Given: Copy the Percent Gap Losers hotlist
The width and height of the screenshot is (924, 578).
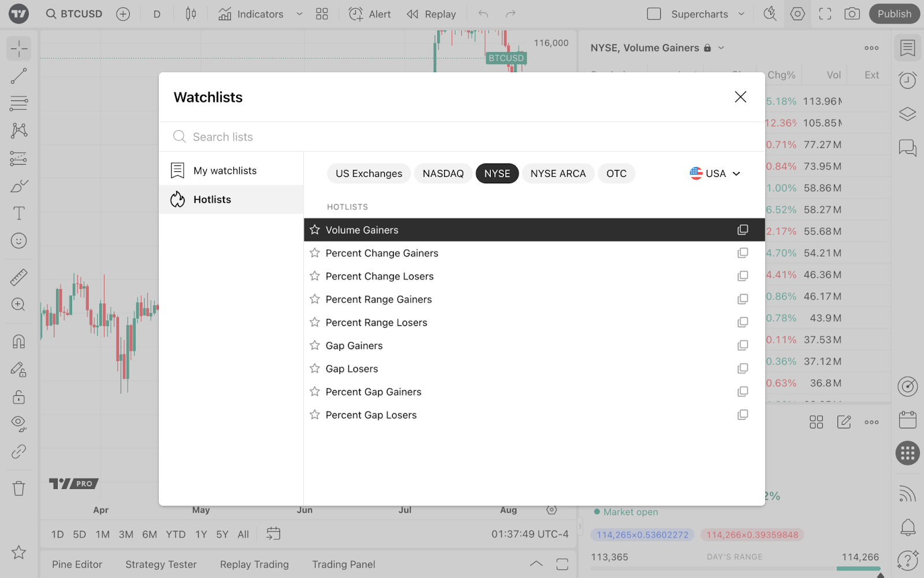Looking at the screenshot, I should tap(743, 414).
